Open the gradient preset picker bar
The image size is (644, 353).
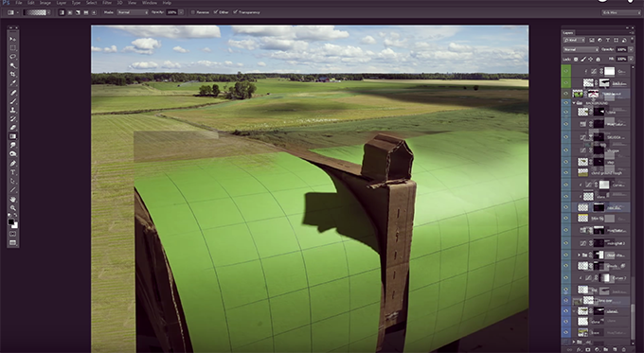click(x=36, y=12)
